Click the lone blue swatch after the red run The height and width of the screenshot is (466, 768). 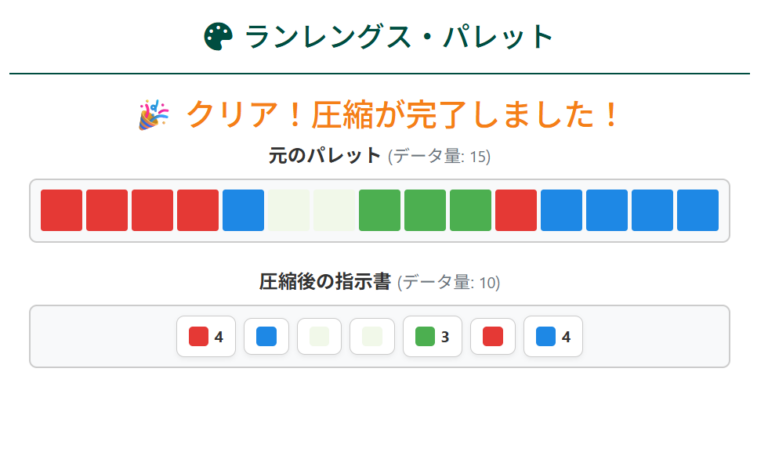coord(243,210)
